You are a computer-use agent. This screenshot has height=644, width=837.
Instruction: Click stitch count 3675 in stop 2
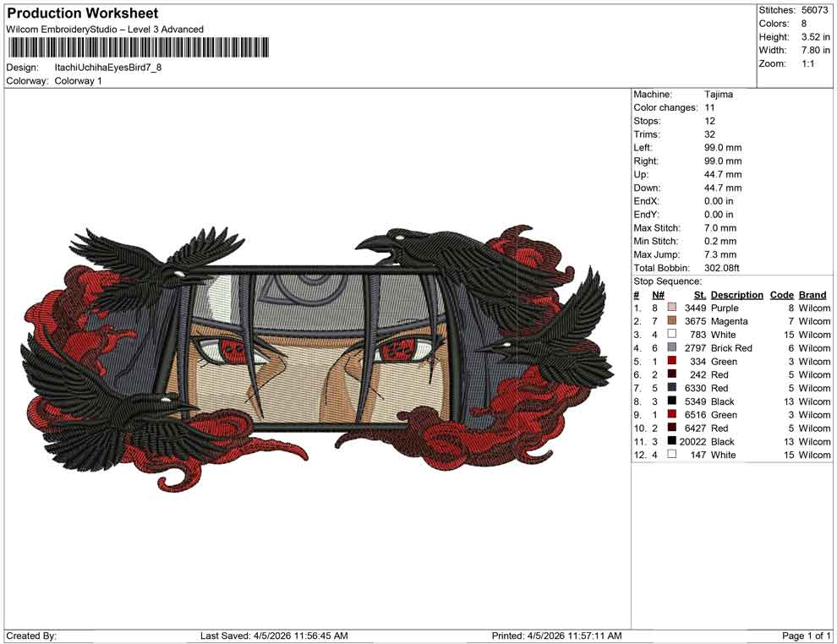[x=696, y=322]
